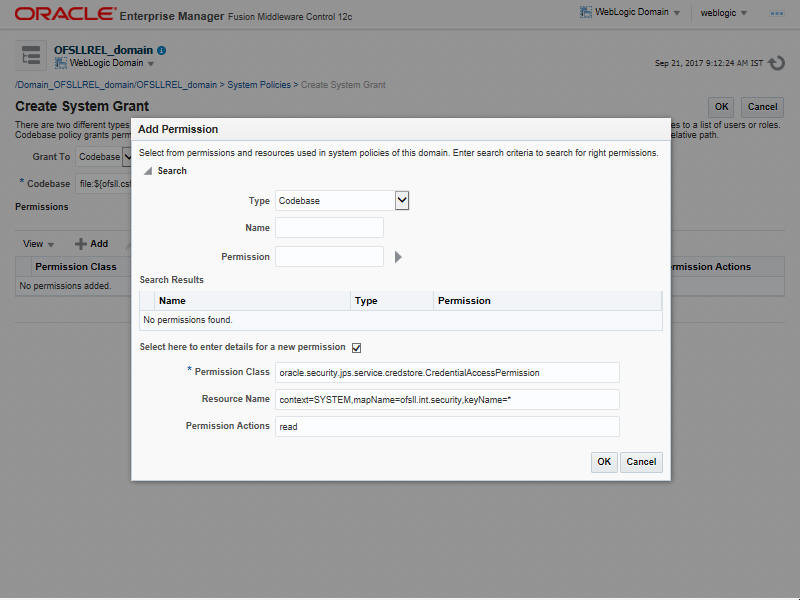800x600 pixels.
Task: Click Cancel in the Add Permission dialog
Action: click(x=641, y=462)
